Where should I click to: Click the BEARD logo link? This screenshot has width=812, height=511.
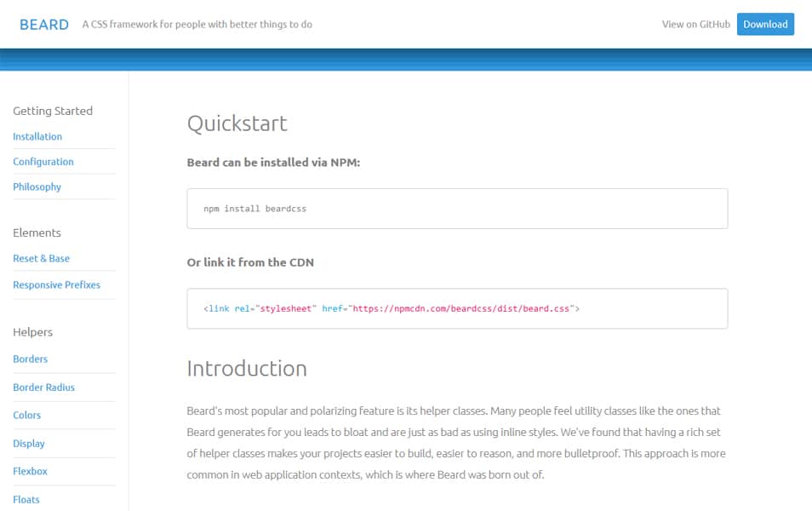pyautogui.click(x=44, y=25)
